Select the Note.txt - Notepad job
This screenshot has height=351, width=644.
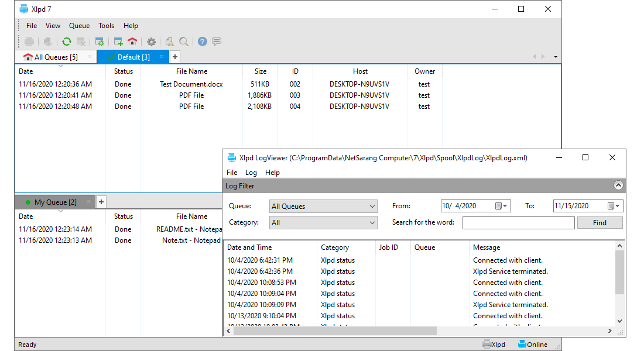[x=119, y=240]
